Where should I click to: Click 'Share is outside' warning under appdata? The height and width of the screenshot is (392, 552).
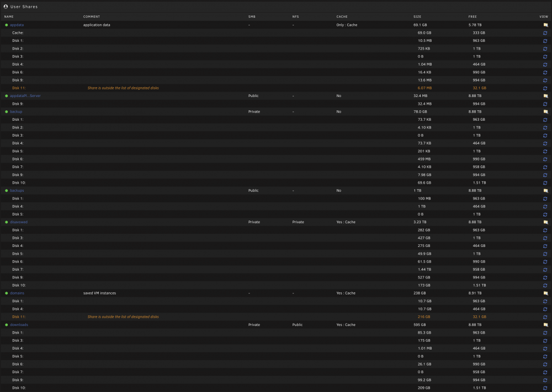tap(123, 88)
